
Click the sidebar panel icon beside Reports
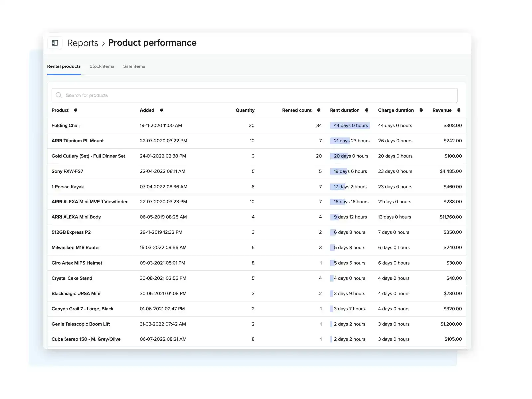tap(55, 43)
